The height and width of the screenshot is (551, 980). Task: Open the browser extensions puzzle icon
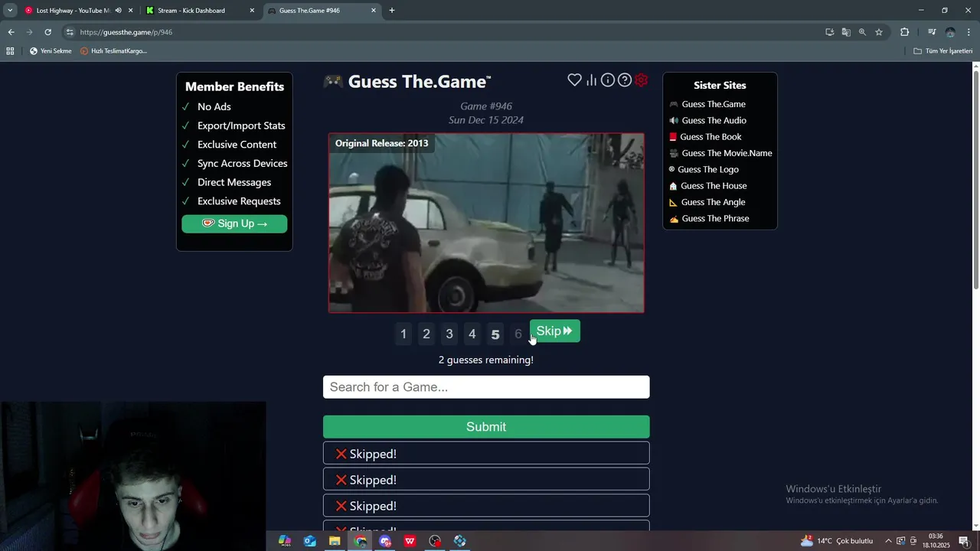click(905, 32)
